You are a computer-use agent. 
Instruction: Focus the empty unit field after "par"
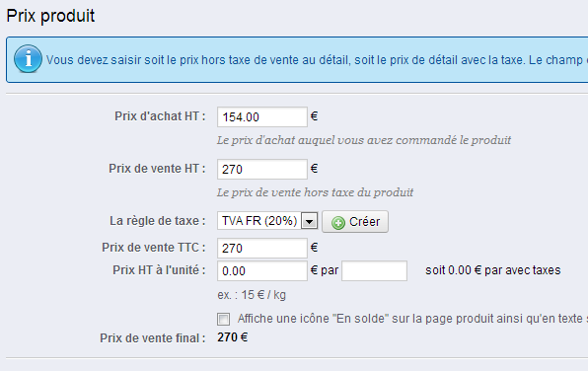coord(374,270)
